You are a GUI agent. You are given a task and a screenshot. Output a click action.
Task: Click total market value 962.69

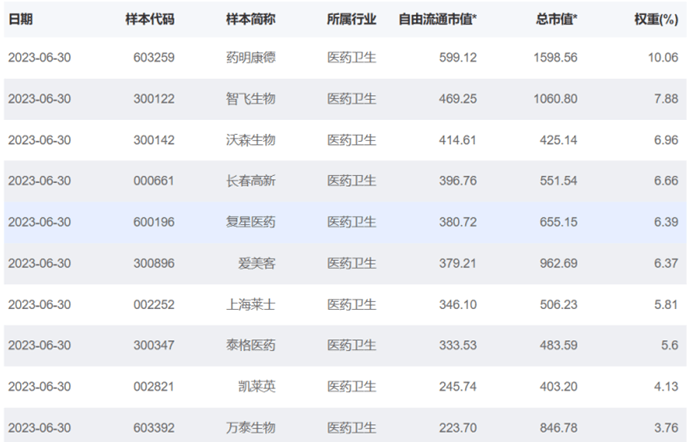[x=559, y=263]
